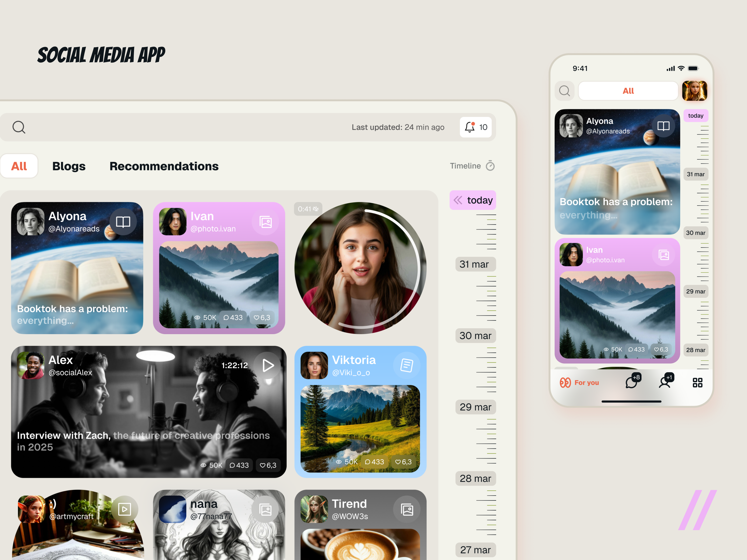747x560 pixels.
Task: Click the double-chevron arrow beside today
Action: [x=458, y=200]
